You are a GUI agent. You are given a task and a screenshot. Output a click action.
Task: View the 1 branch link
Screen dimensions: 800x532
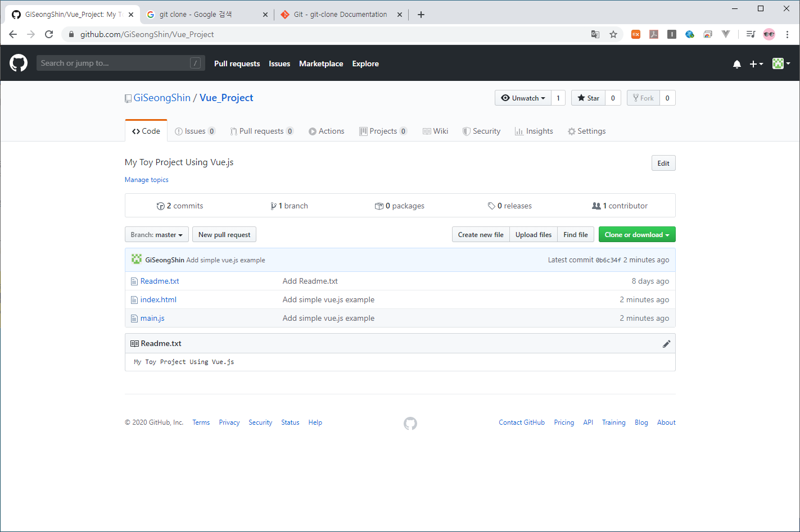[290, 206]
